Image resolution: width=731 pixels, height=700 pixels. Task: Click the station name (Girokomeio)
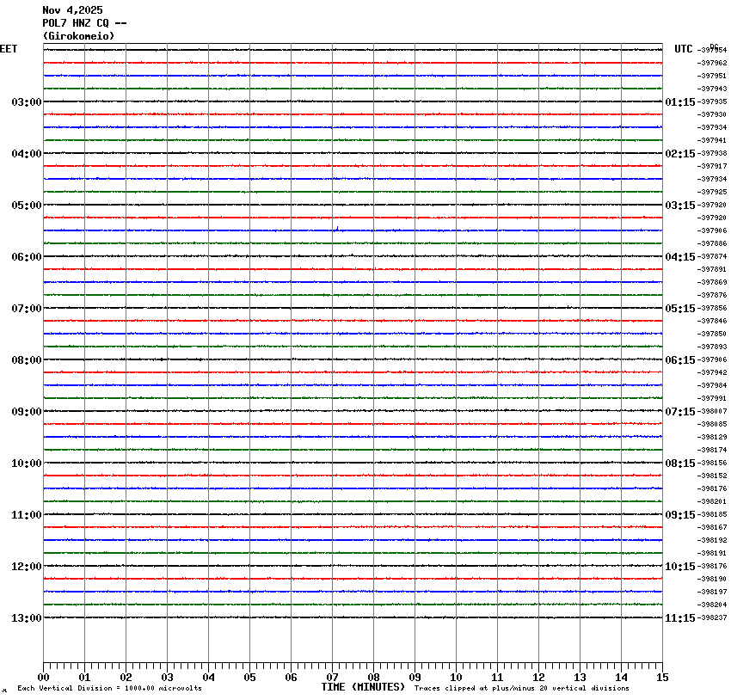78,36
